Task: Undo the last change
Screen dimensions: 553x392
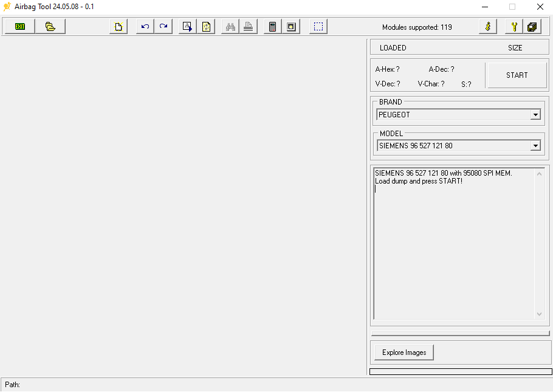Action: click(x=145, y=27)
